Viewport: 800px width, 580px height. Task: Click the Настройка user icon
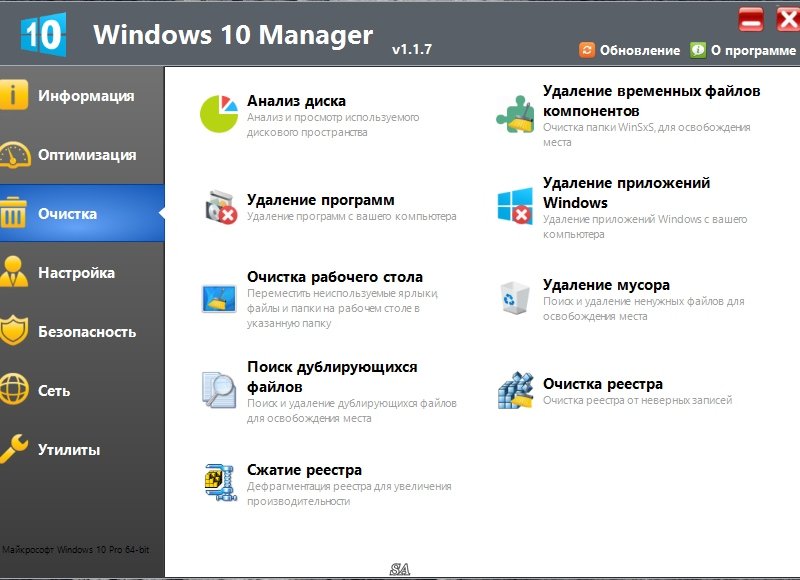(13, 272)
